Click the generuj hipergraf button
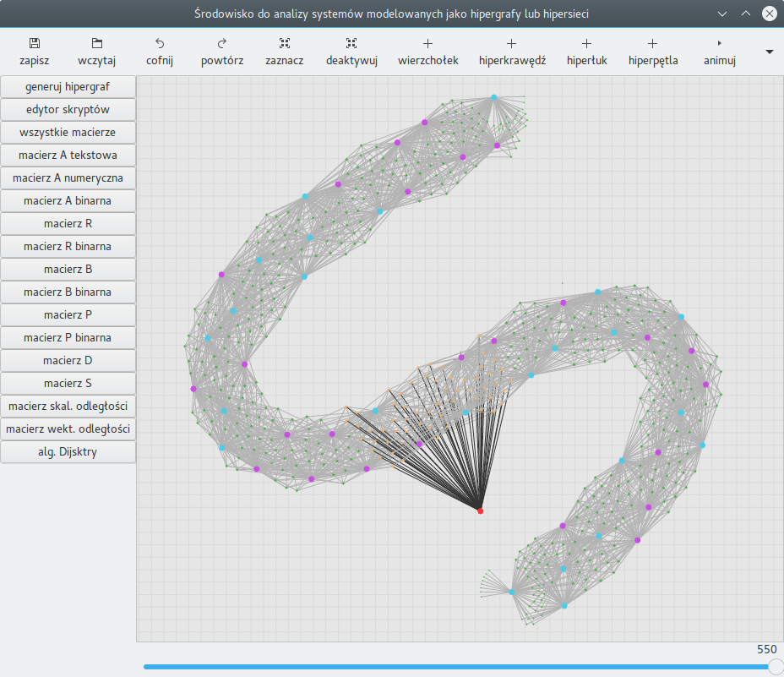Screen dimensions: 784x677 point(68,87)
